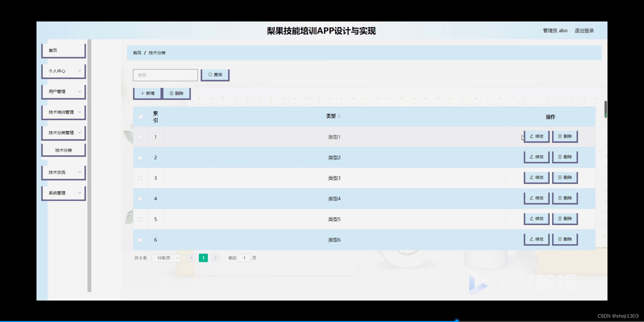Viewport: 644px width, 322px height.
Task: Click the plus icon on the 新增 button
Action: (142, 93)
